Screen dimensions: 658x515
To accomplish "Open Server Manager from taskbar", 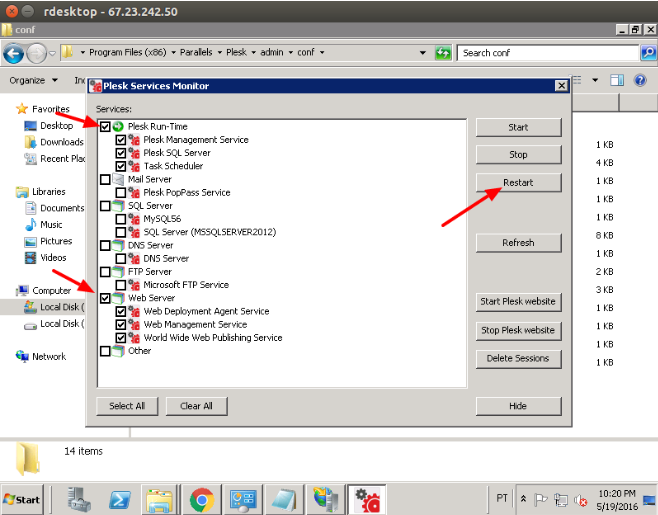I will [79, 499].
